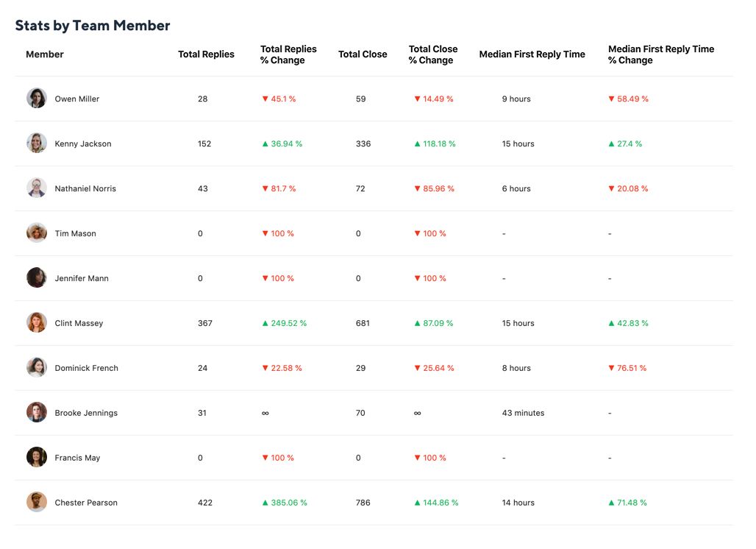The width and height of the screenshot is (756, 549).
Task: Click the red decrease arrow beside 45.1 %
Action: (x=265, y=99)
